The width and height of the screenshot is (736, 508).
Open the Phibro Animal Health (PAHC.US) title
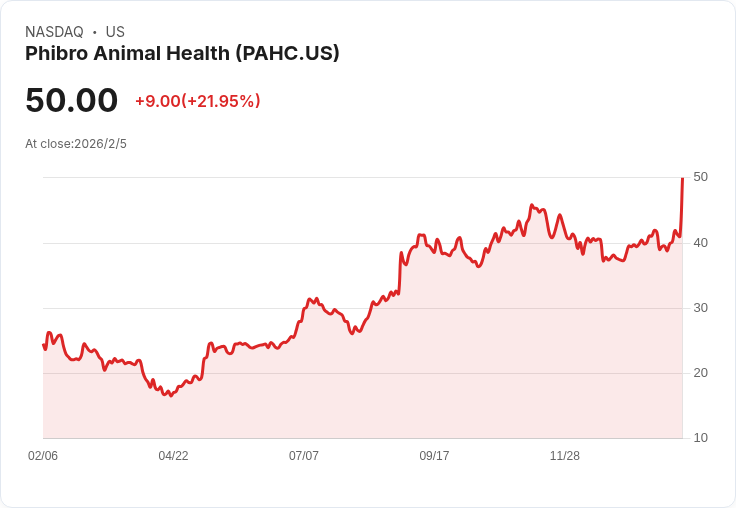pos(182,53)
